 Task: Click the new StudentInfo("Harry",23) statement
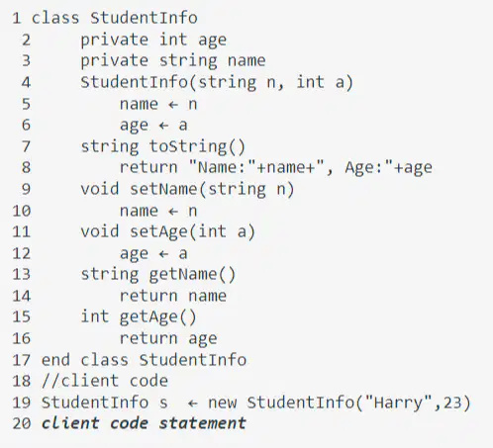pos(339,403)
